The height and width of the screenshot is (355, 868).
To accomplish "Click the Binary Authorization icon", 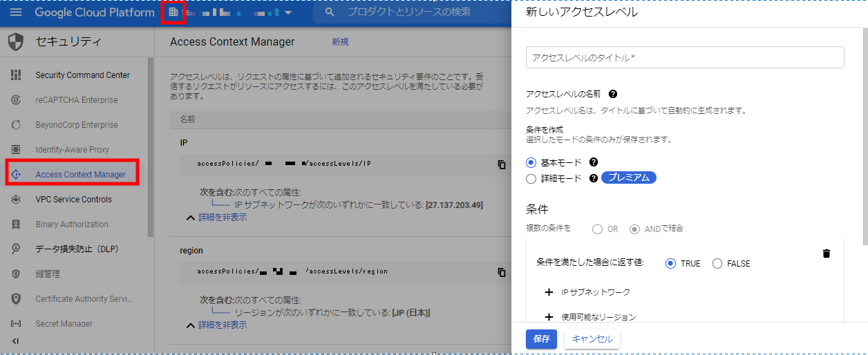I will (x=16, y=224).
